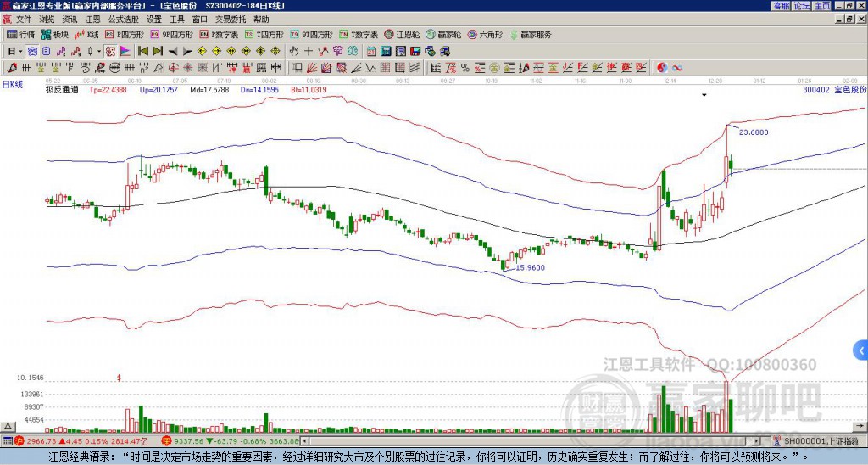The image size is (868, 465).
Task: Select the red pencil drawing tool
Action: point(11,68)
